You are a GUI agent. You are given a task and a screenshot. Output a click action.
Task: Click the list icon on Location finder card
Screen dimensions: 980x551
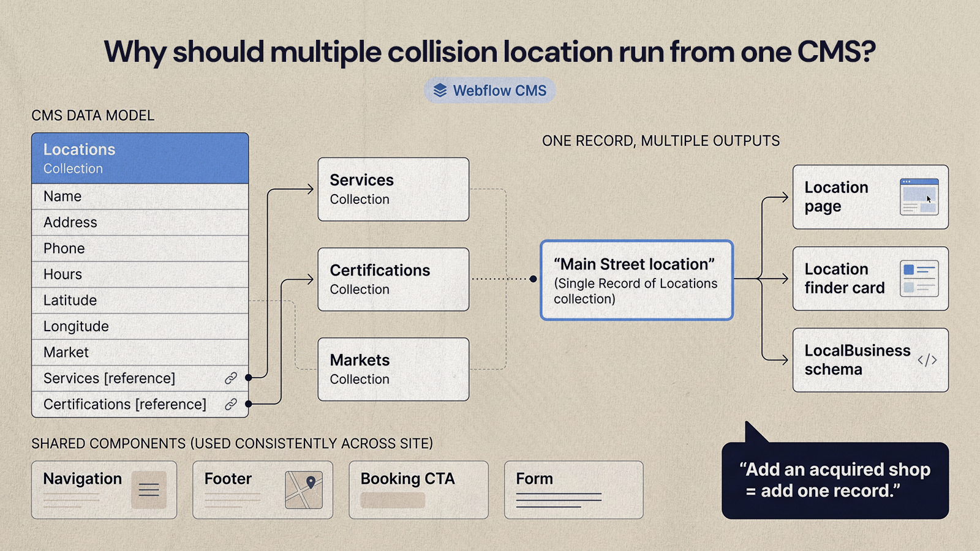point(919,279)
